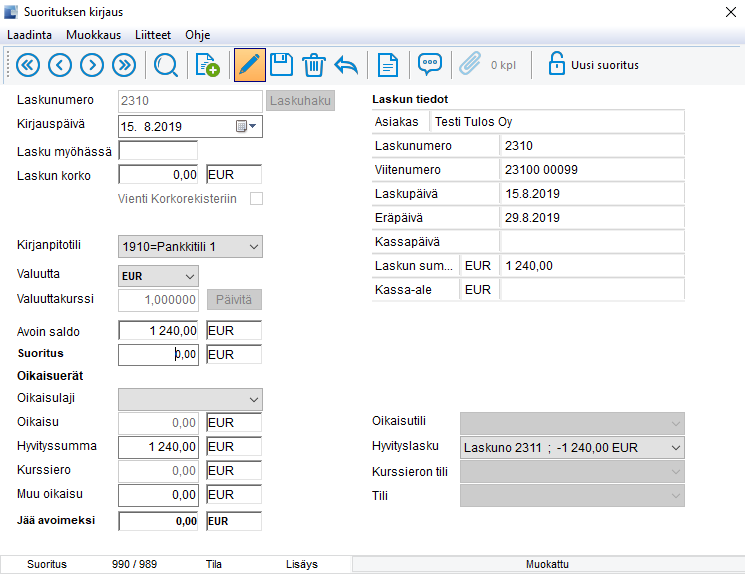Close the Suorituksen kirjaus window
Viewport: 745px width, 574px height.
[731, 12]
